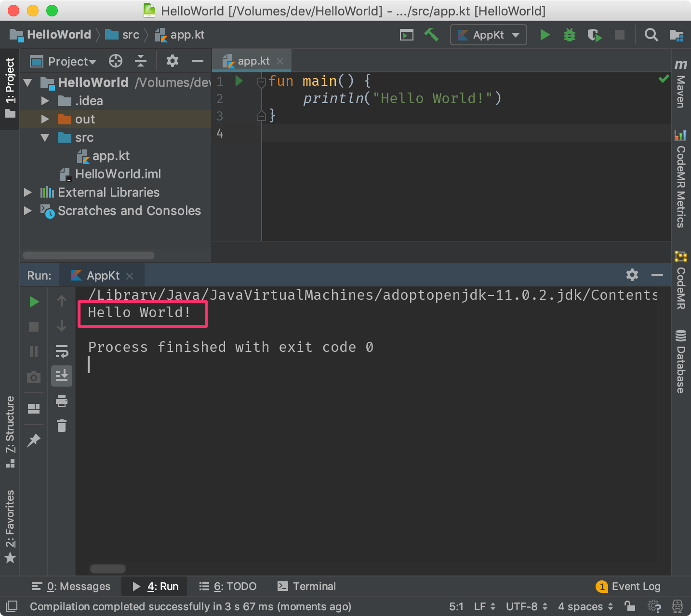This screenshot has height=616, width=691.
Task: Open the Terminal tool tab
Action: tap(307, 586)
